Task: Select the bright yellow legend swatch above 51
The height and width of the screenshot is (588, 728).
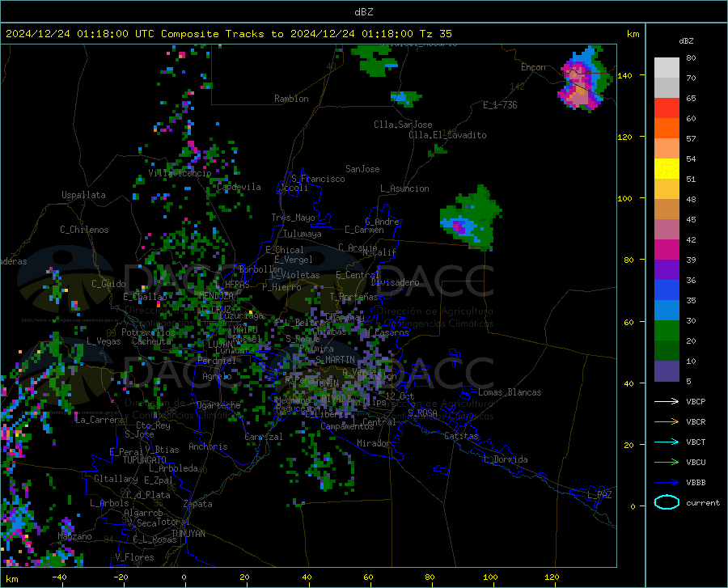Action: click(667, 168)
